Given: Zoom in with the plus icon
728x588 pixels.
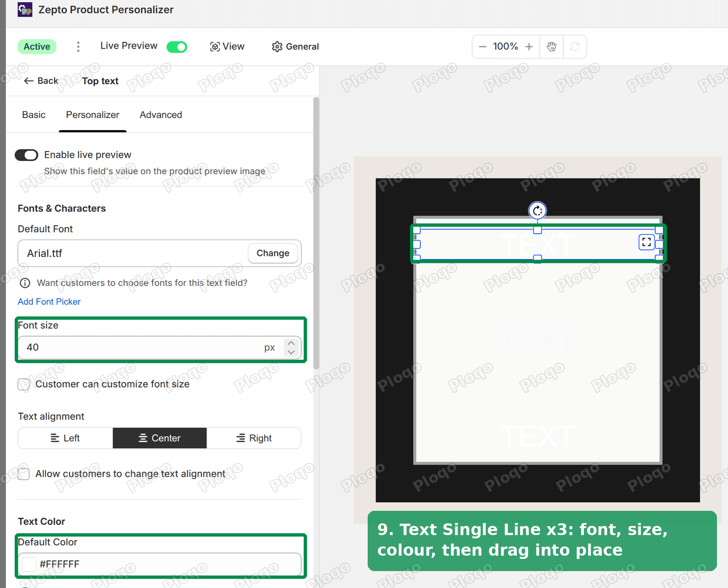Looking at the screenshot, I should coord(529,46).
